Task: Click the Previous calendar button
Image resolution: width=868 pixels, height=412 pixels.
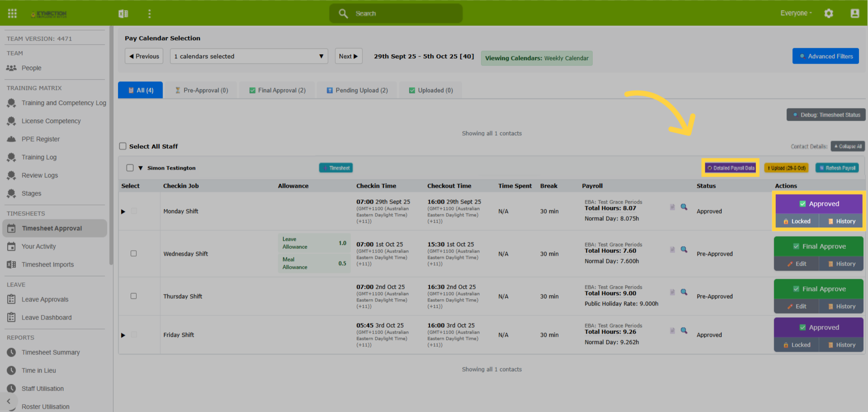Action: tap(144, 56)
